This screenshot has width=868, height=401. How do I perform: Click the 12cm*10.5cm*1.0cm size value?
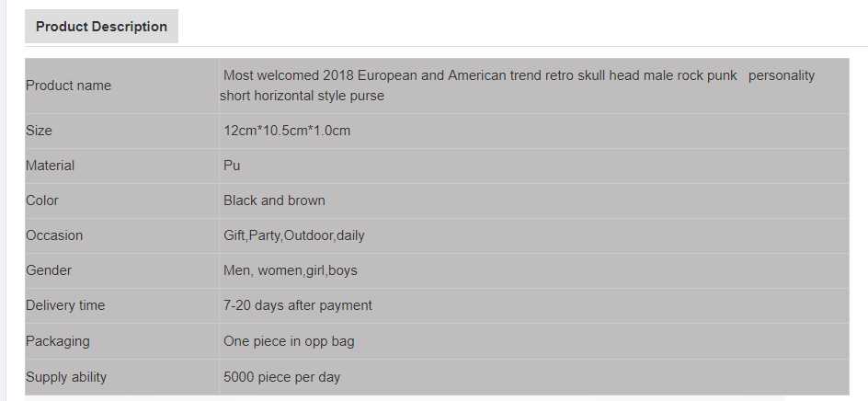[287, 131]
